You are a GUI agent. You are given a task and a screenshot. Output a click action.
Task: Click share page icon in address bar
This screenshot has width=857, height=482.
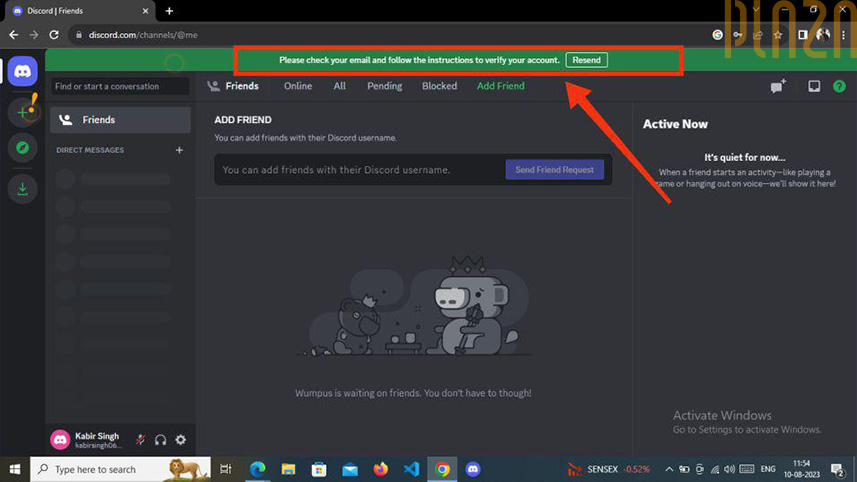tap(758, 35)
